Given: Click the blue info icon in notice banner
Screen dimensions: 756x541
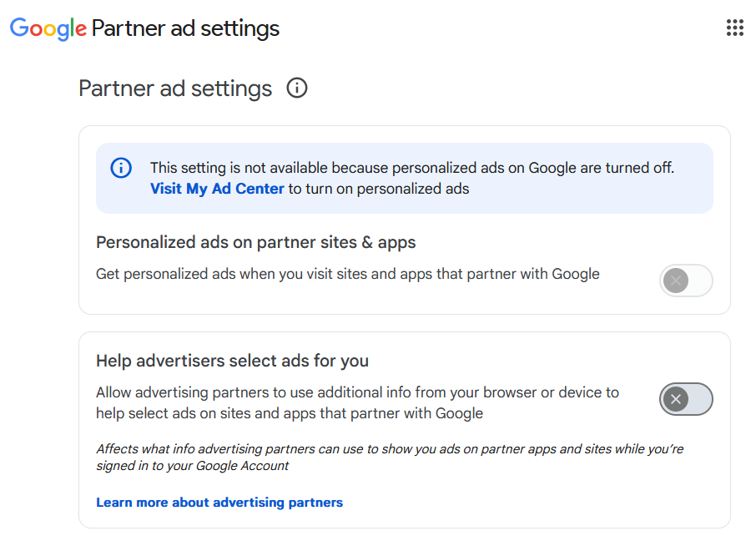Looking at the screenshot, I should pos(121,168).
